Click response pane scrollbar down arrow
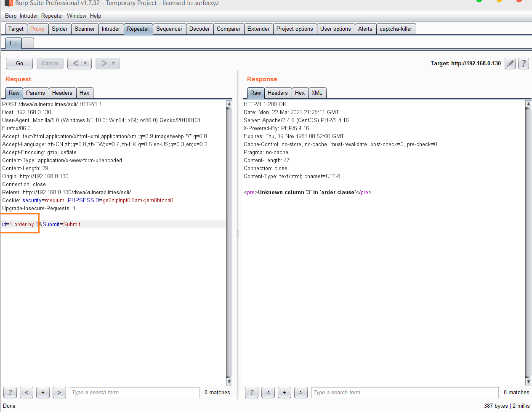Image resolution: width=532 pixels, height=412 pixels. [x=529, y=382]
